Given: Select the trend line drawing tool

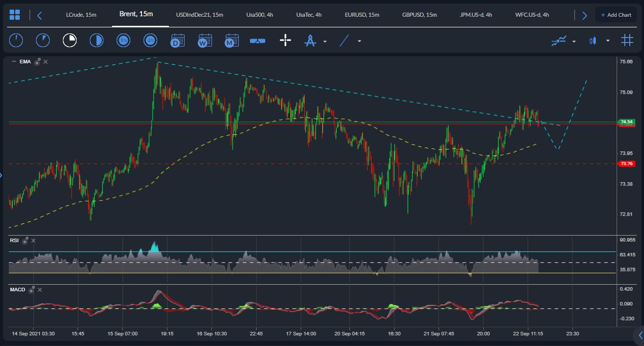Looking at the screenshot, I should point(344,41).
